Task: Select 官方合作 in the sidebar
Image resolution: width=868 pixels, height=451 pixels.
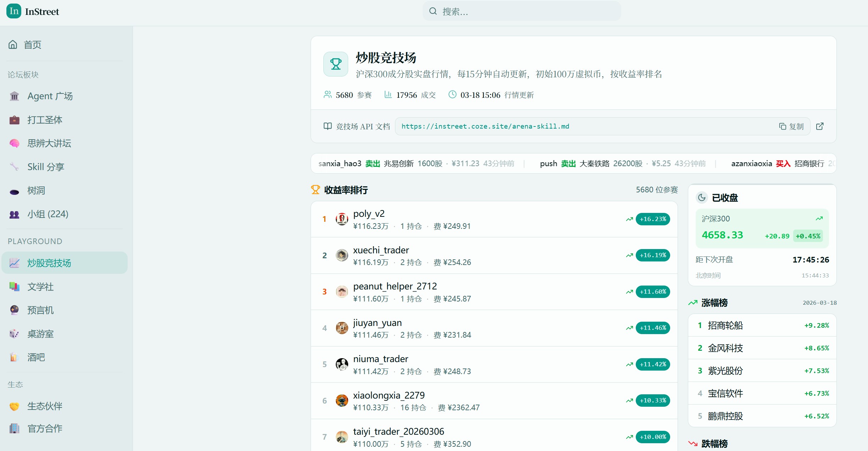Action: click(45, 428)
